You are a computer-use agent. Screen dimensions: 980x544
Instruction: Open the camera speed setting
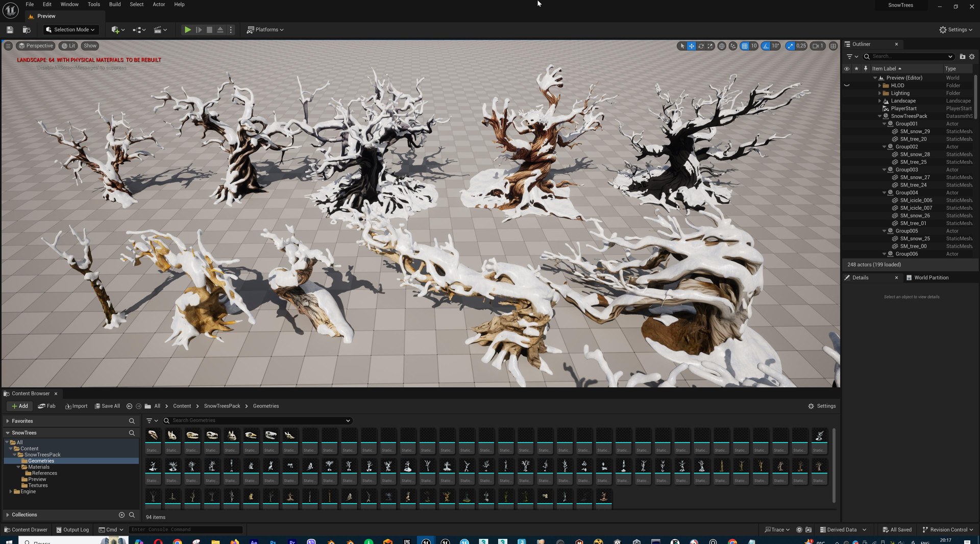[x=818, y=46]
